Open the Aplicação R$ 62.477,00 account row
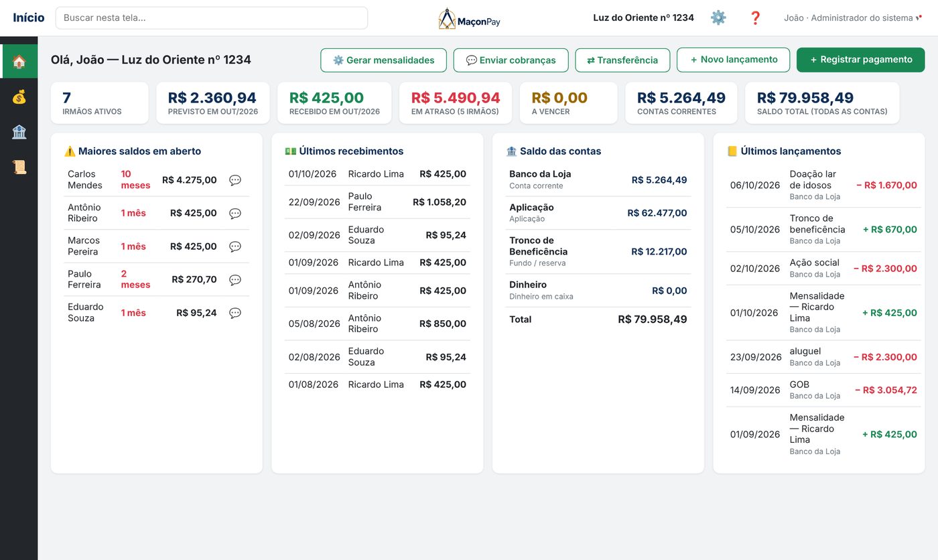This screenshot has width=938, height=560. [598, 213]
